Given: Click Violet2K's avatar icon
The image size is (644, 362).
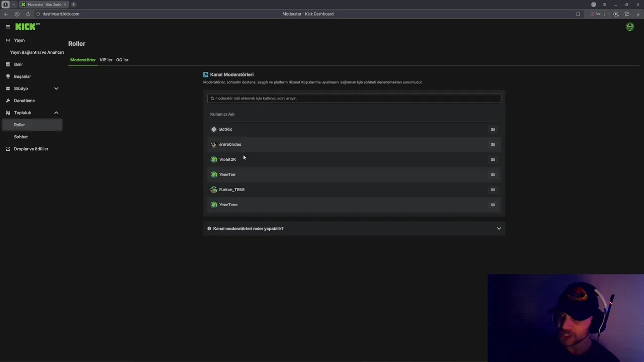Looking at the screenshot, I should (214, 159).
